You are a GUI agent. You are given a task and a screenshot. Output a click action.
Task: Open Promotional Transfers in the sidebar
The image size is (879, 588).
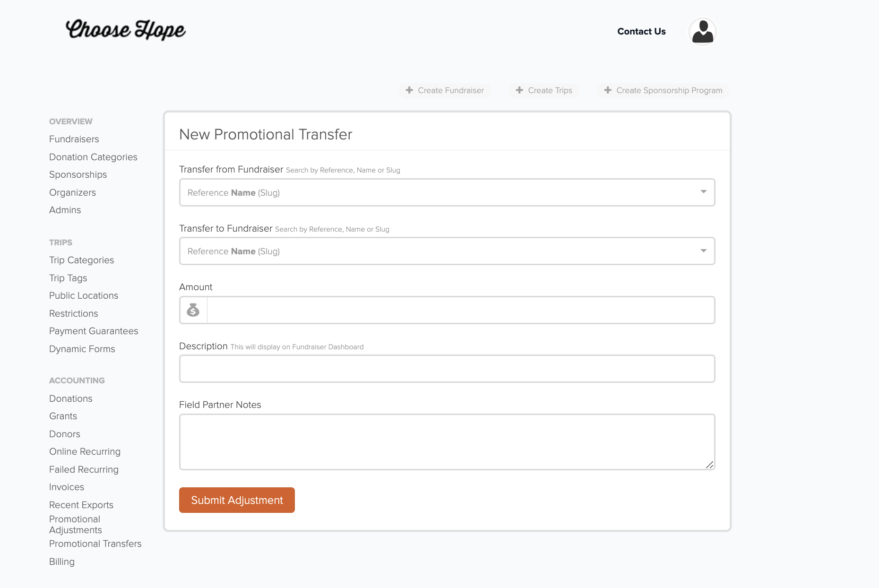(95, 544)
